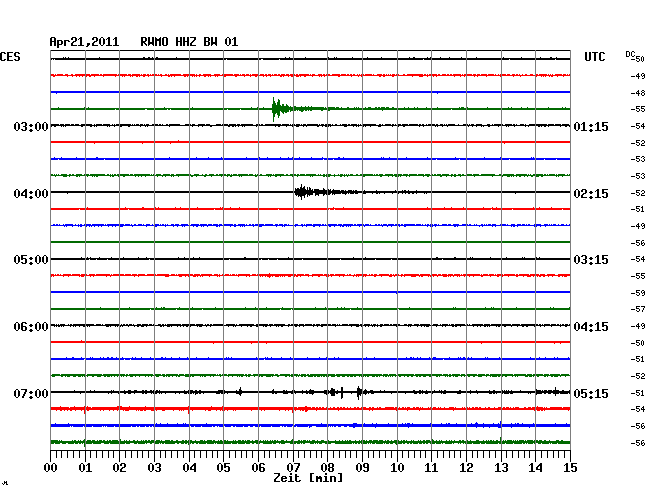Click the 05:15 UTC time label
650x494 pixels.
(591, 393)
